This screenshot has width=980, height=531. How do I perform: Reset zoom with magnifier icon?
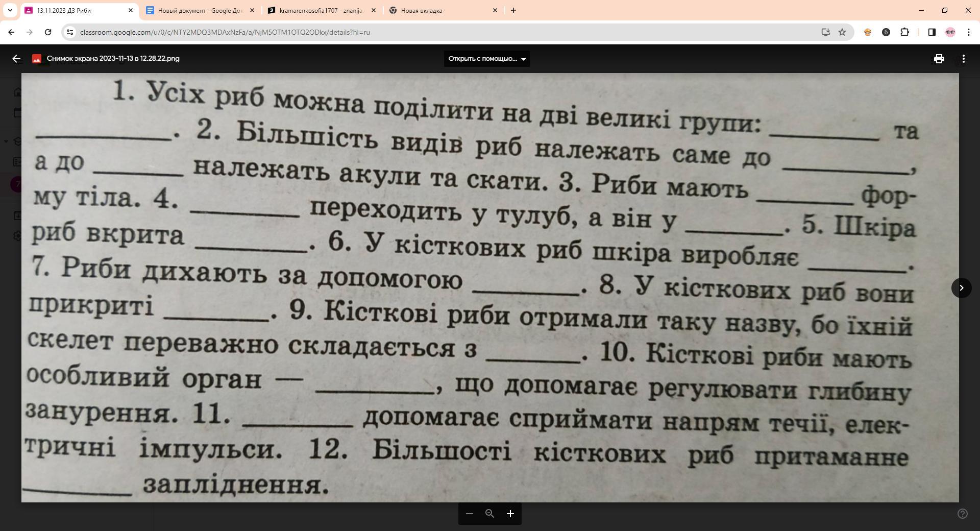(x=489, y=514)
